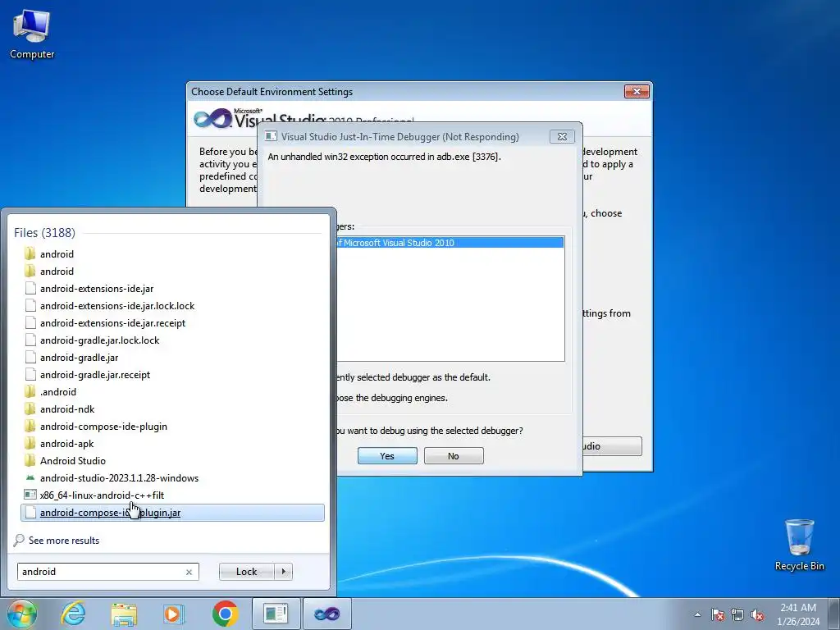The height and width of the screenshot is (630, 840).
Task: Switch to Visual Studio taskbar button
Action: [327, 614]
